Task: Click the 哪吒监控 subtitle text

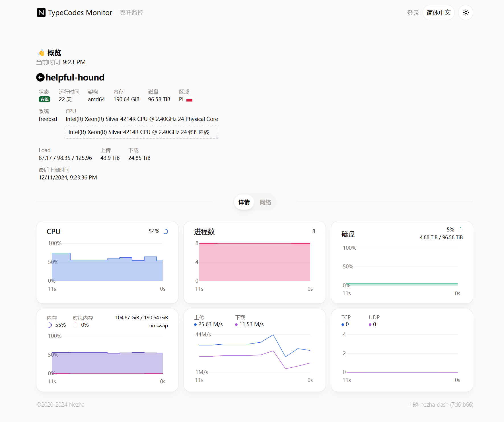Action: point(131,13)
